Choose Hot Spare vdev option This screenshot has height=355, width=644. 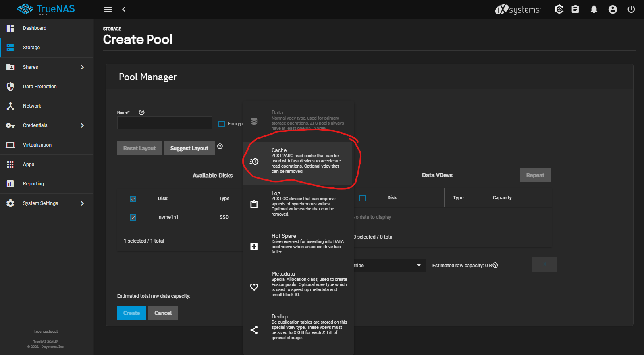[x=298, y=244]
